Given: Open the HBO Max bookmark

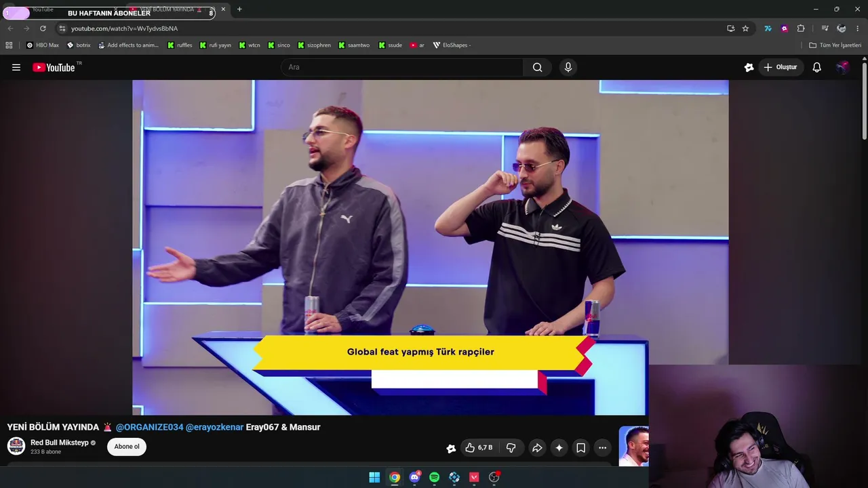Looking at the screenshot, I should pyautogui.click(x=43, y=45).
